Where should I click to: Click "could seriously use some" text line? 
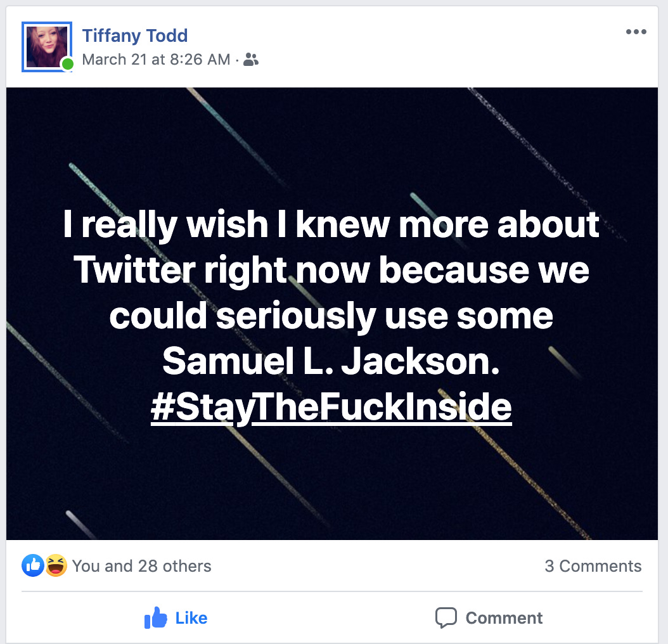coord(331,316)
